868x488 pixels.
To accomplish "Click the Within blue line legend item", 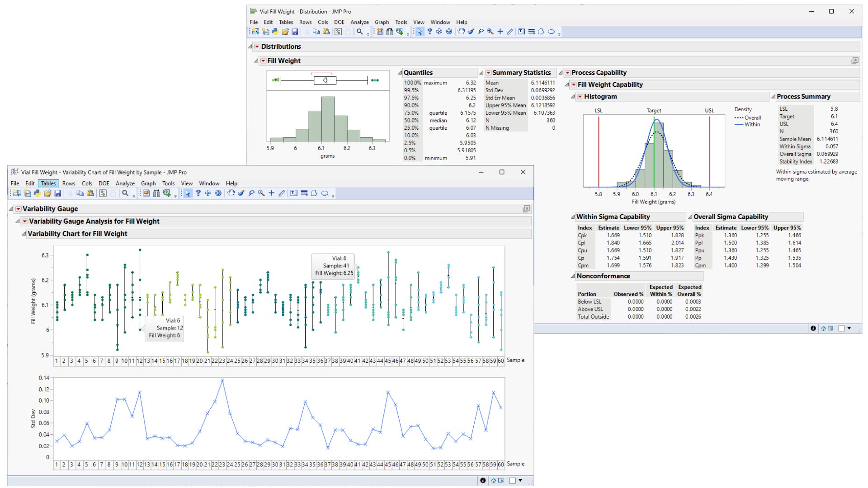I will coord(747,124).
